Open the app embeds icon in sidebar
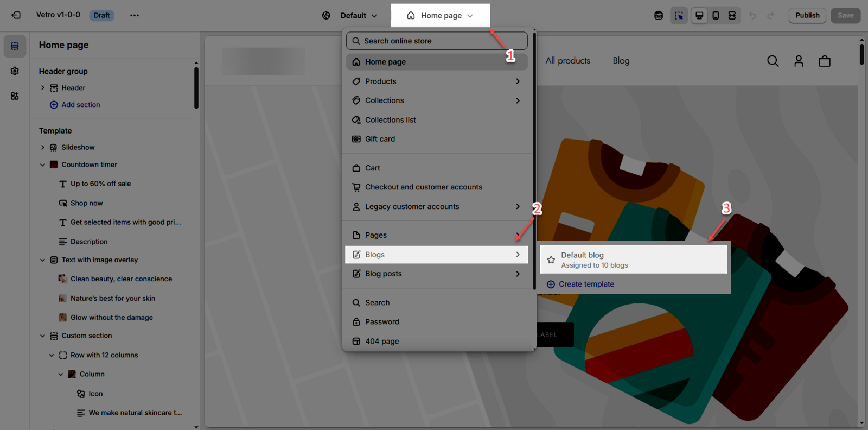 click(x=15, y=96)
